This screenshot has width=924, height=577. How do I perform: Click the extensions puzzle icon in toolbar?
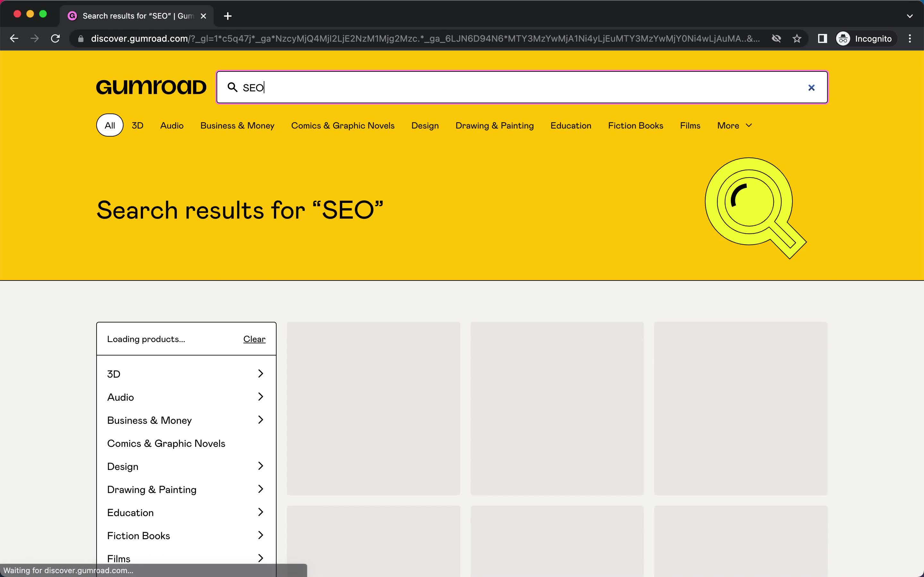click(822, 38)
